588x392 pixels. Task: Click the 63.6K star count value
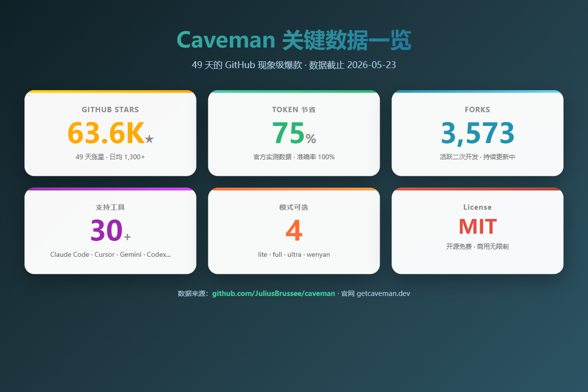(106, 133)
